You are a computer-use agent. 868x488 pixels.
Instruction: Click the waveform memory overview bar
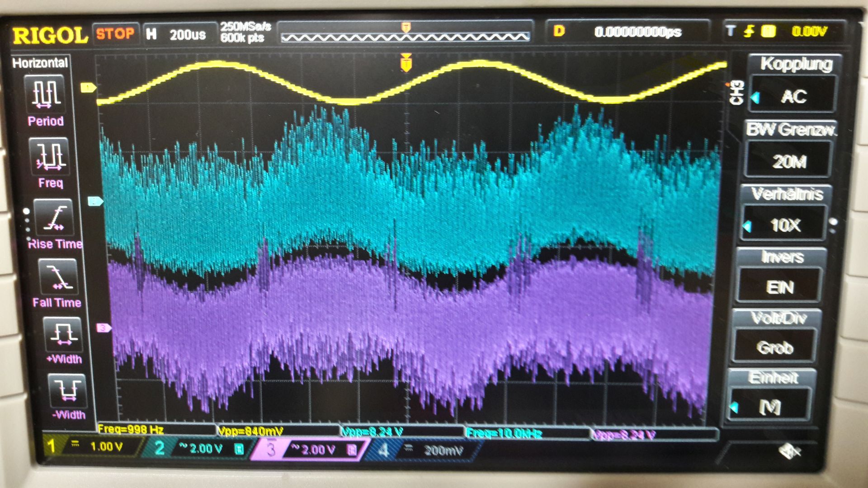pos(405,37)
